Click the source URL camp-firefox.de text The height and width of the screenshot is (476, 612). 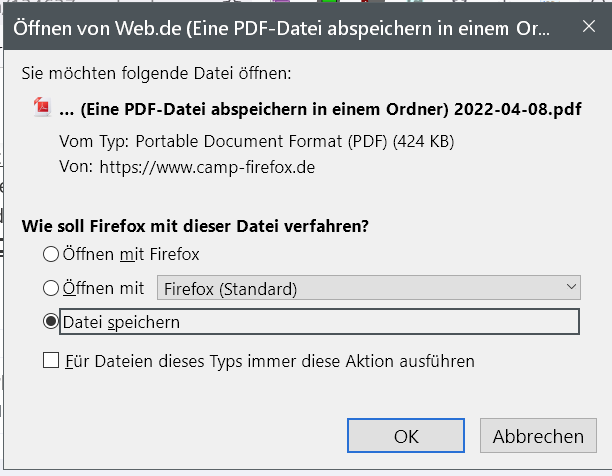(x=207, y=167)
